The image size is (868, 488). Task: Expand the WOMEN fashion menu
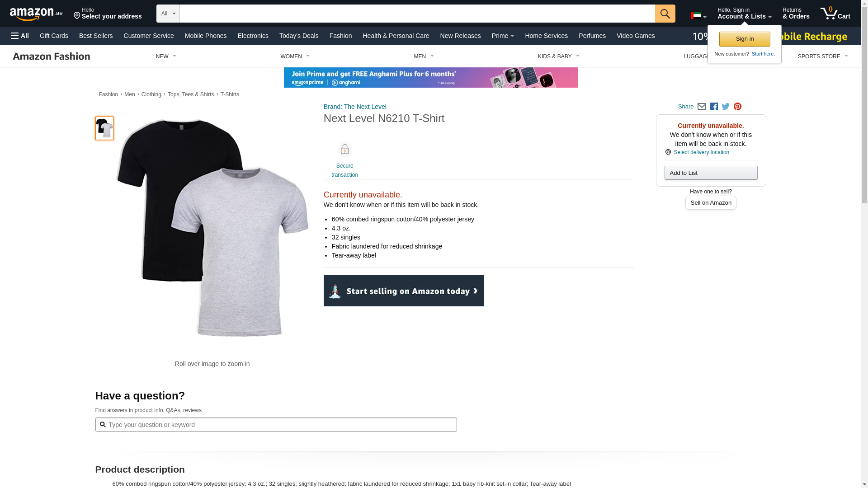295,56
